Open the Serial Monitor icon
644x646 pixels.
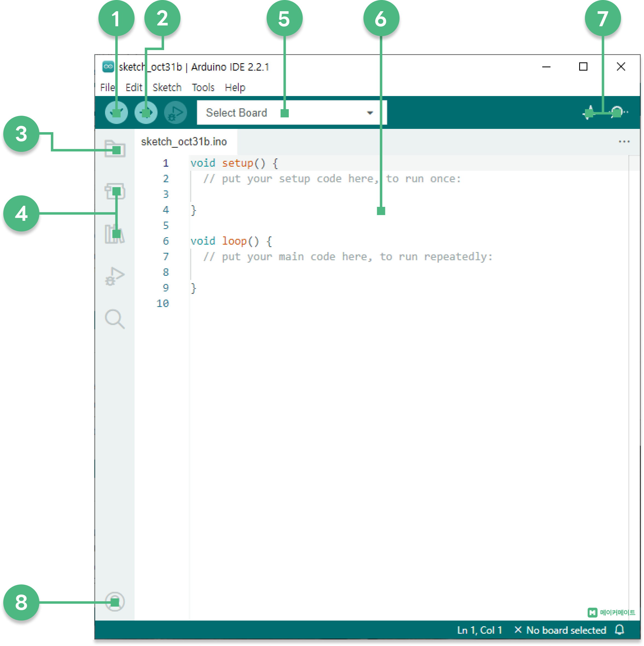(617, 112)
